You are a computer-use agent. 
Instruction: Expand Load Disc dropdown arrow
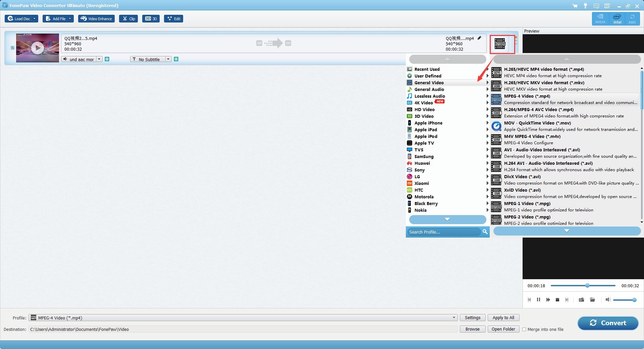(34, 19)
